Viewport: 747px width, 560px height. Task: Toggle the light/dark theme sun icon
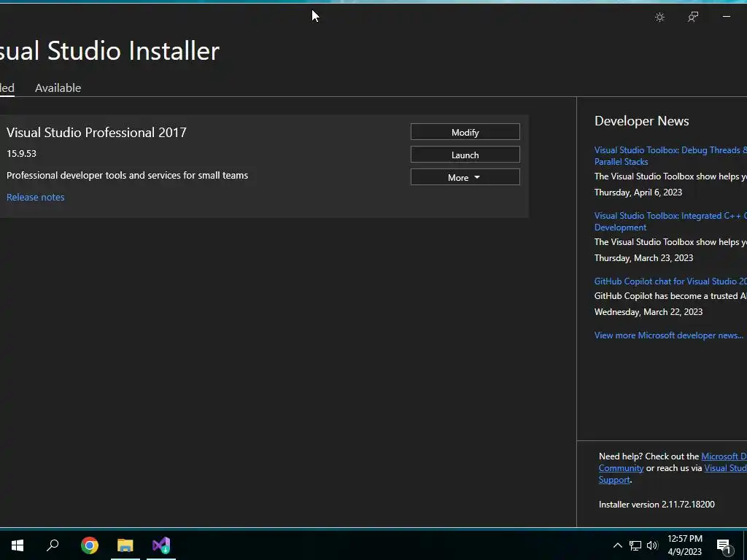tap(659, 17)
